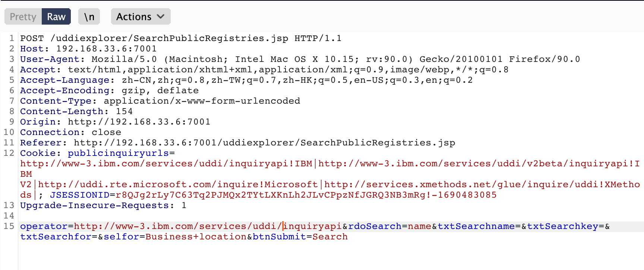
Task: Click the Referer header name
Action: tap(41, 143)
